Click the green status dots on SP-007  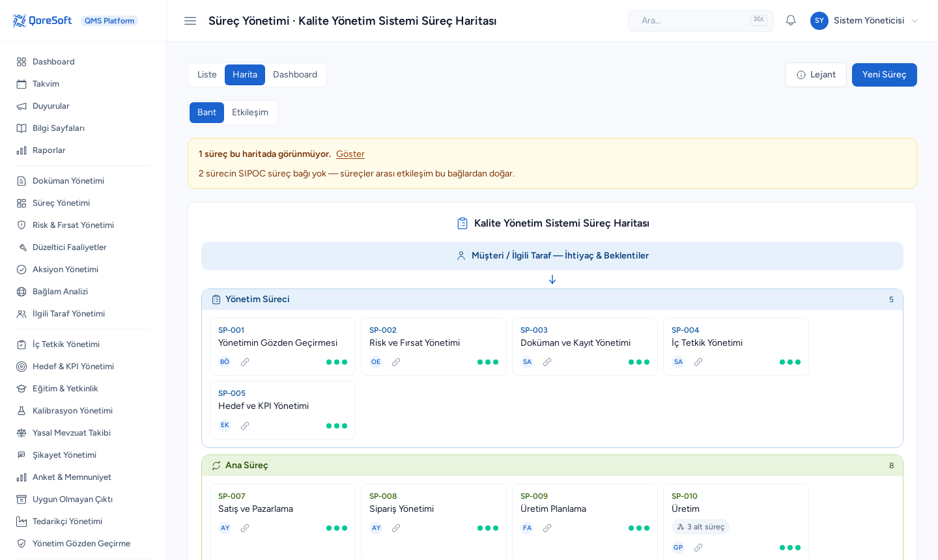[x=337, y=528]
